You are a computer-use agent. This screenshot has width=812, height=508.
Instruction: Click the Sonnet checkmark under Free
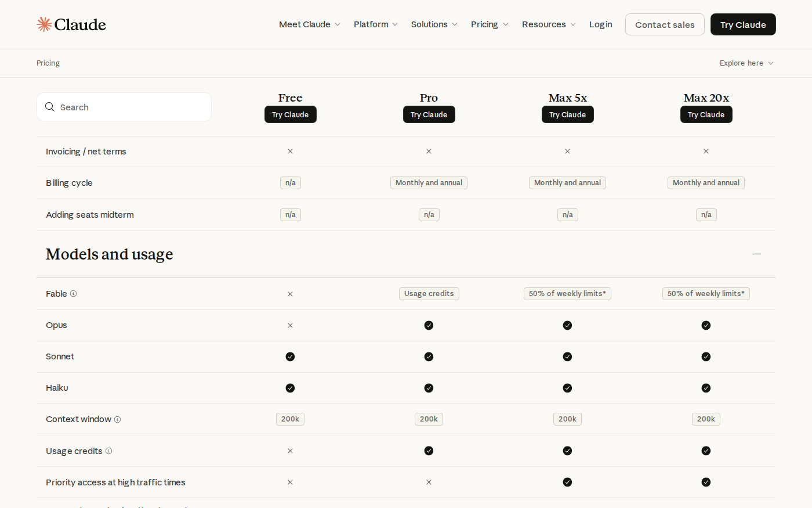[290, 356]
